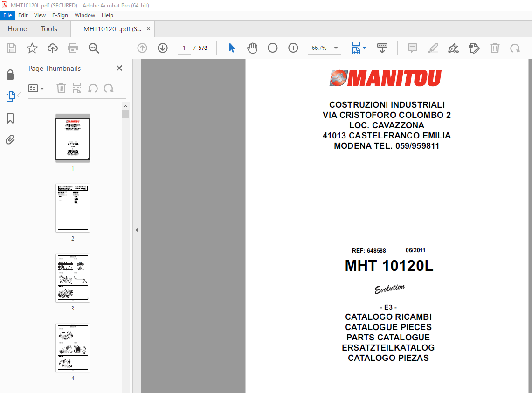Rotate page counterclockwise in thumbnails panel

click(x=93, y=89)
